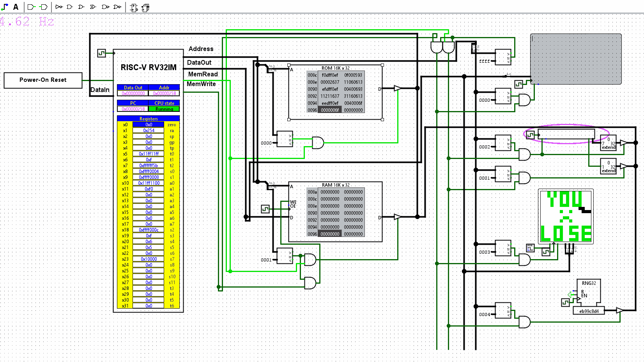Click ROM cell 11060613
This screenshot has height=362, width=644.
[x=353, y=82]
